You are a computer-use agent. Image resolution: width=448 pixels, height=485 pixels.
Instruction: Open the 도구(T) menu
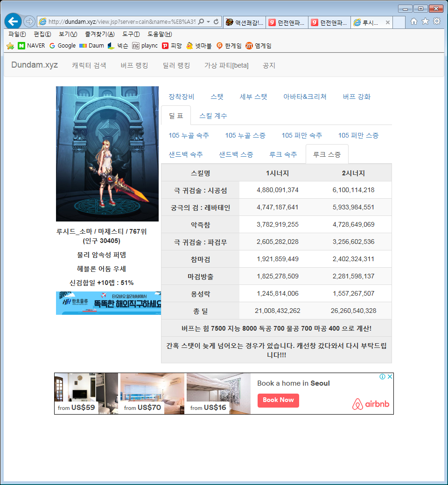point(131,34)
